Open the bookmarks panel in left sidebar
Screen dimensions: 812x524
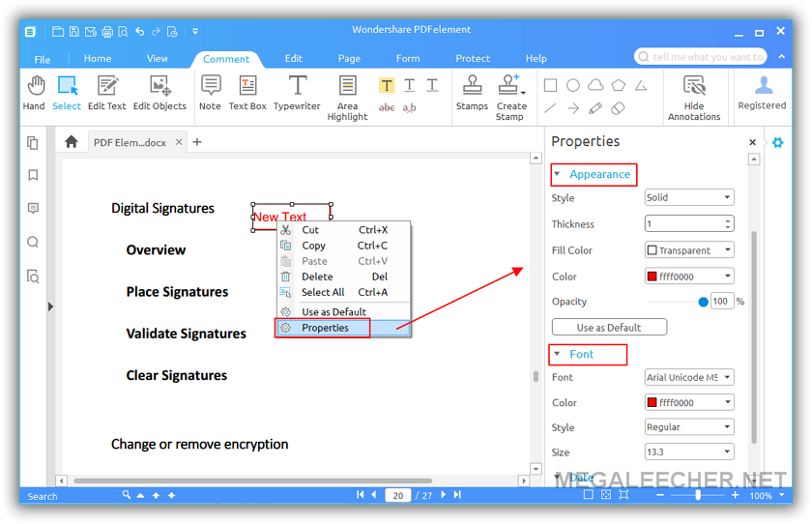click(33, 176)
